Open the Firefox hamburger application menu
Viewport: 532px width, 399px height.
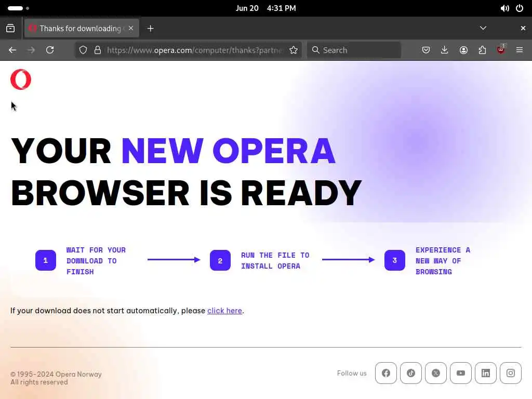click(520, 50)
